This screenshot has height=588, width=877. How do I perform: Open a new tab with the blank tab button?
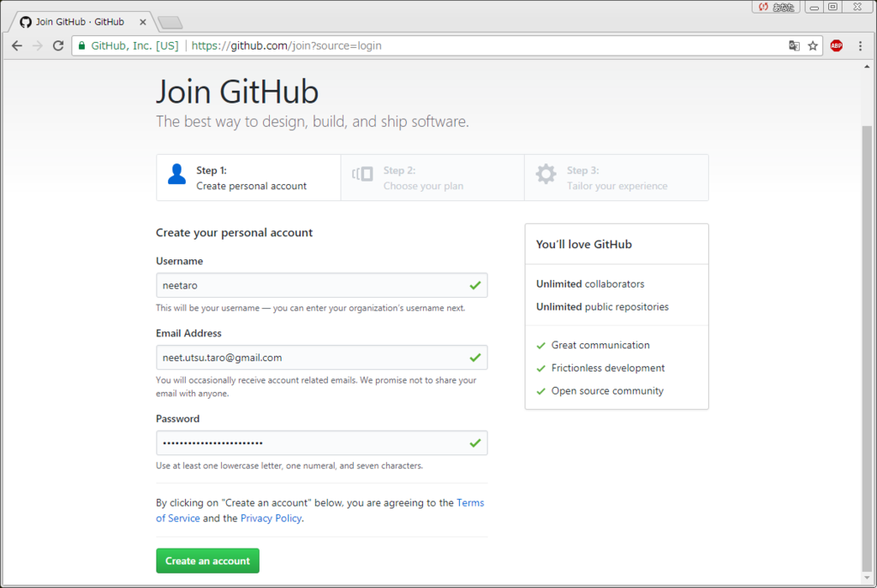[x=170, y=22]
